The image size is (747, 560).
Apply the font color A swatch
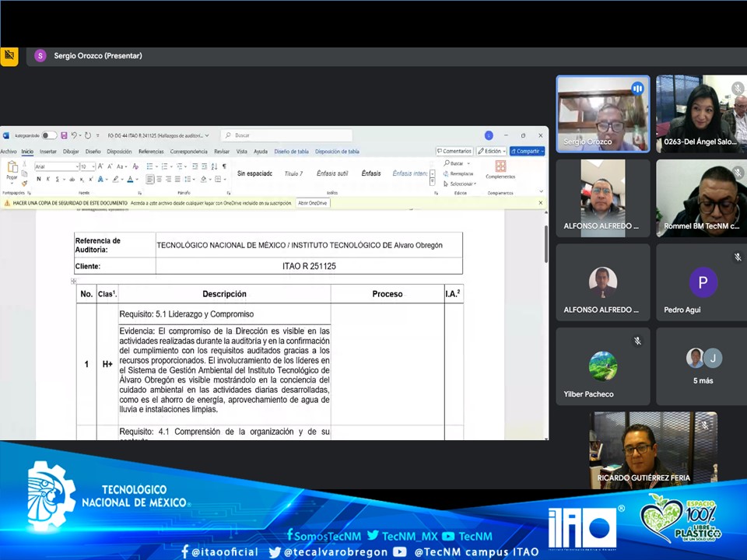(x=130, y=179)
